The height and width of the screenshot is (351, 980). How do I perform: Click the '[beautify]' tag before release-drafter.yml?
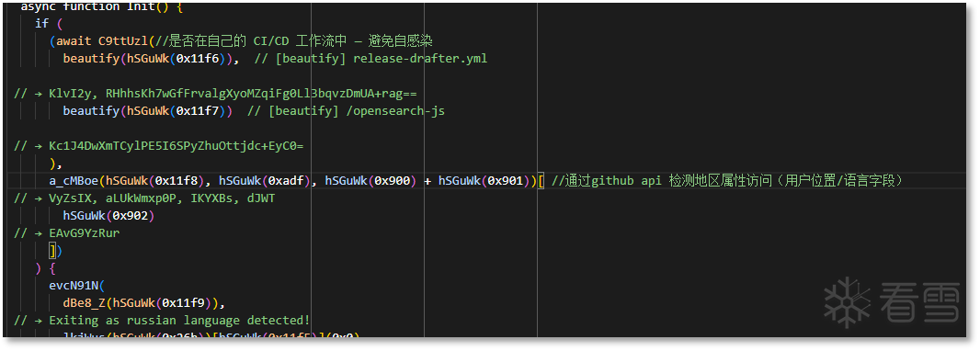[x=311, y=59]
